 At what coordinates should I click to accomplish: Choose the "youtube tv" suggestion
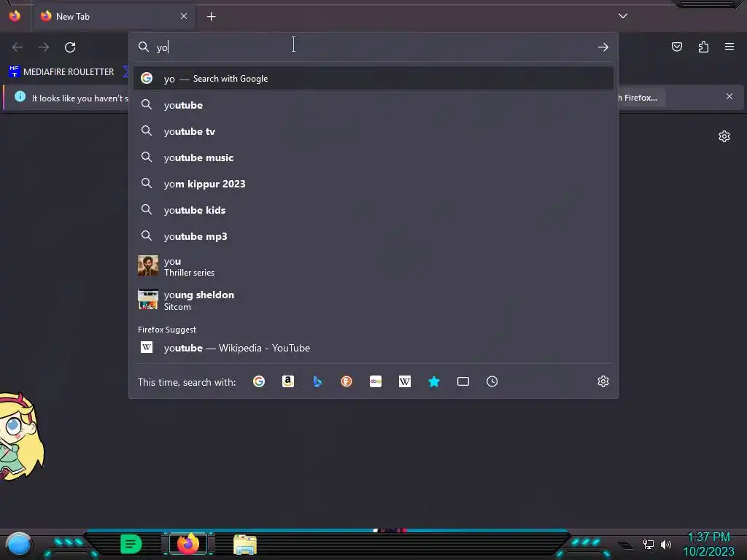373,131
